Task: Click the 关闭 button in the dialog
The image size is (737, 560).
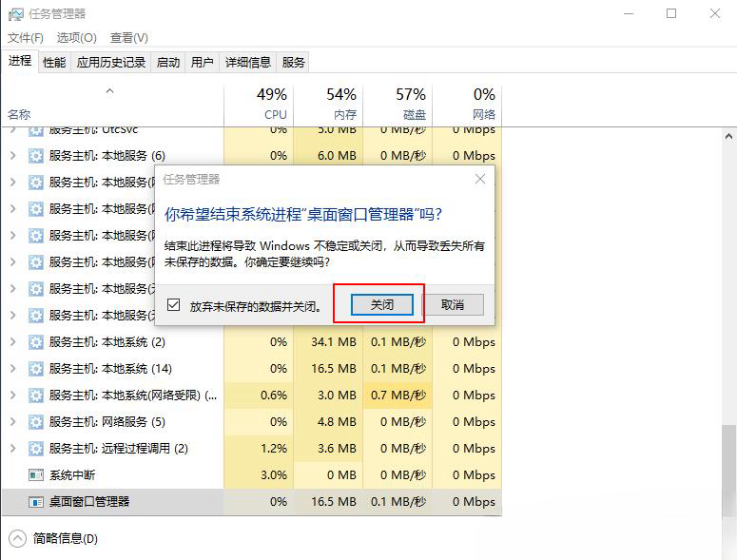Action: [382, 304]
